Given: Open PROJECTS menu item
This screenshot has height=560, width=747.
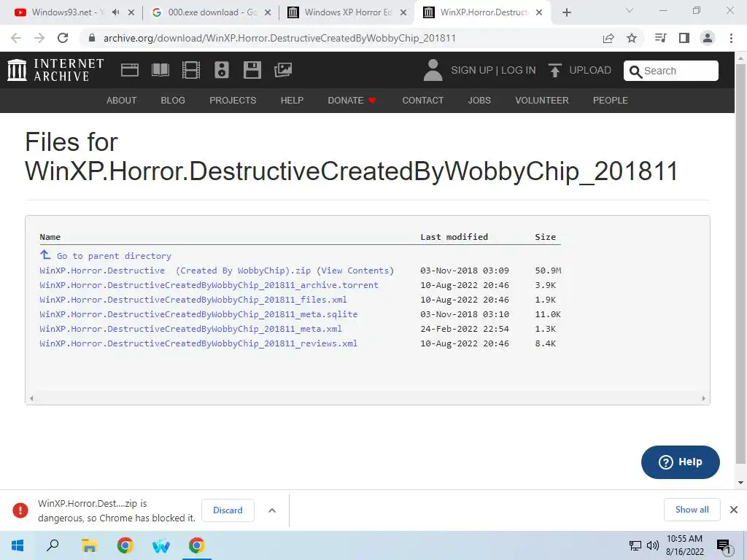Looking at the screenshot, I should [x=233, y=101].
